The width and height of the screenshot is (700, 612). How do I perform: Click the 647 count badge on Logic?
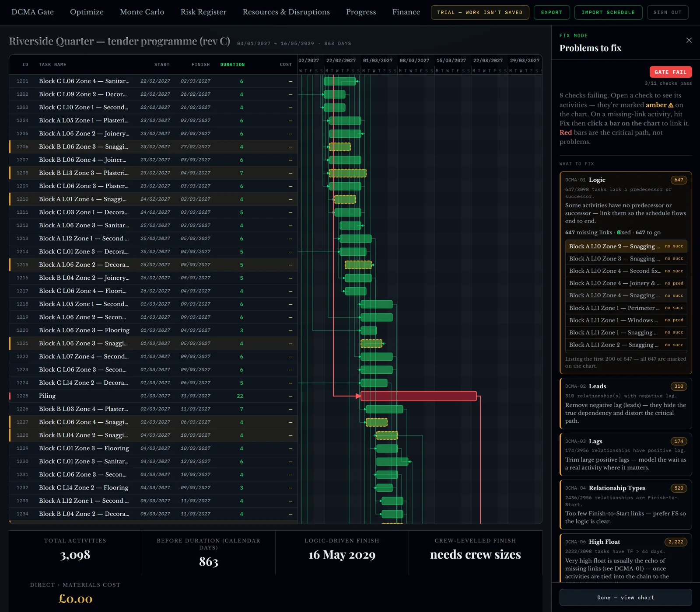pos(679,180)
